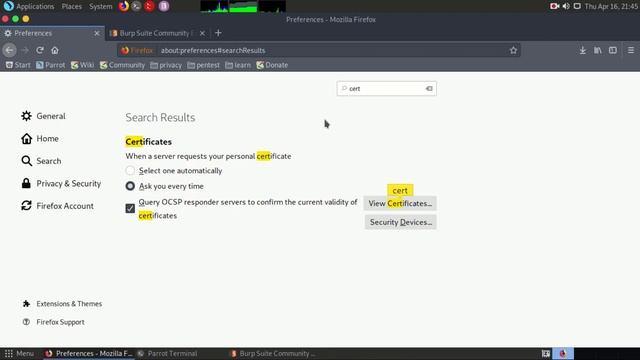640x360 pixels.
Task: Switch to Parrot Terminal taskbar item
Action: pos(168,353)
